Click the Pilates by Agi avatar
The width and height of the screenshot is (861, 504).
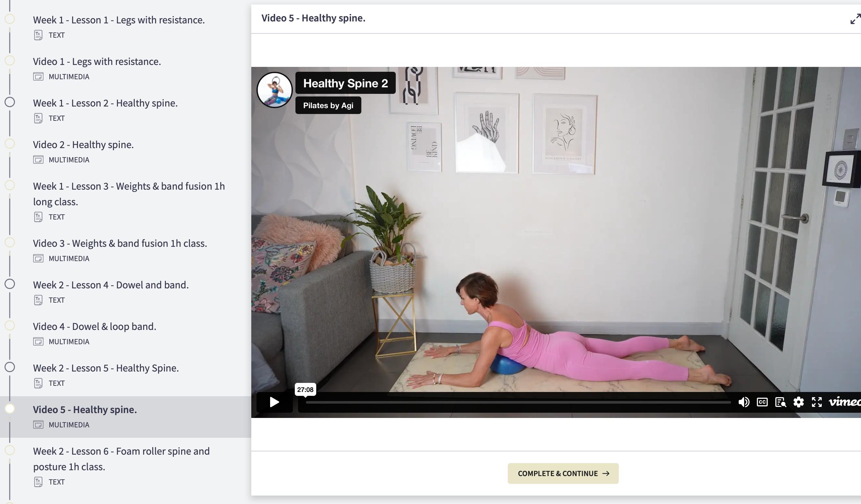[x=274, y=90]
